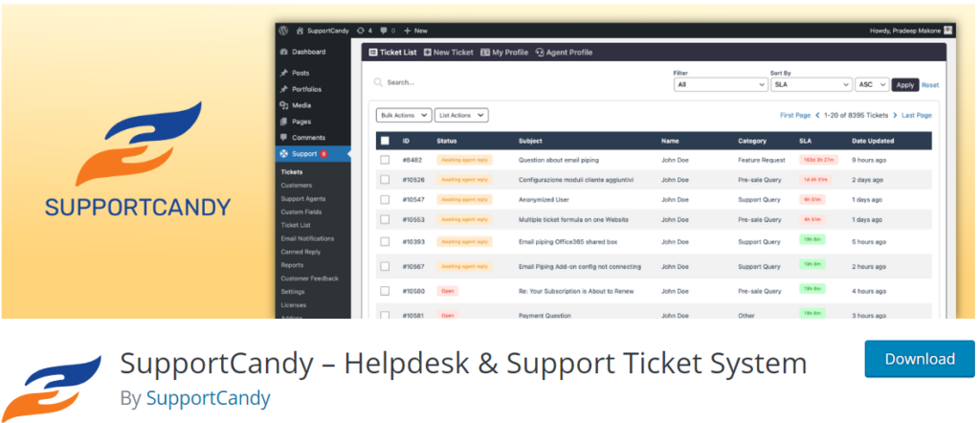Click the Pages icon in sidebar
The width and height of the screenshot is (980, 423).
(284, 122)
